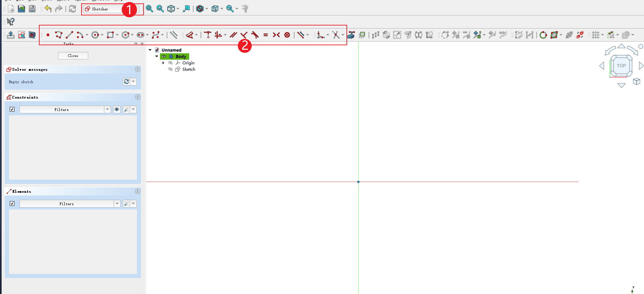Open the Constraints Filters dropdown
Viewport: 644px width, 294px height.
tap(107, 109)
